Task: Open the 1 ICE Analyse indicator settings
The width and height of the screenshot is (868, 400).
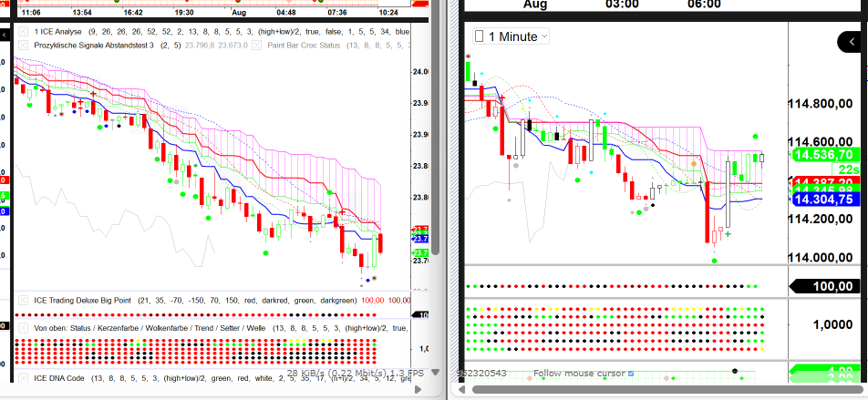Action: pos(57,31)
